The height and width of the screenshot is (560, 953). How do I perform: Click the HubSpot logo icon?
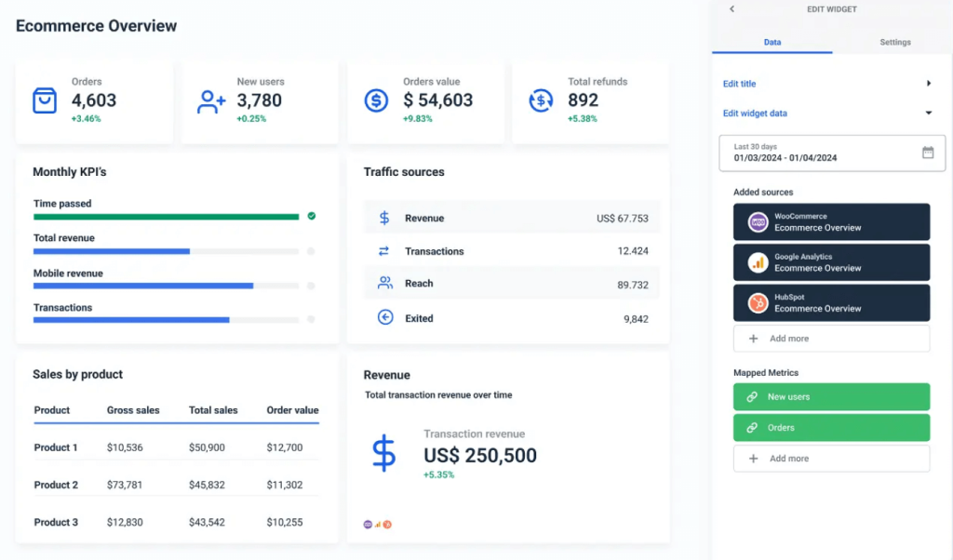click(758, 302)
